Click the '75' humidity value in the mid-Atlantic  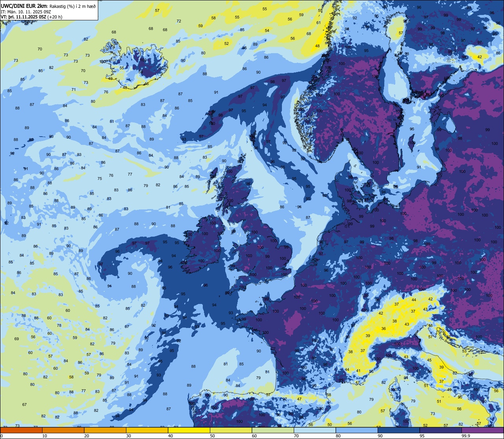tap(100, 178)
